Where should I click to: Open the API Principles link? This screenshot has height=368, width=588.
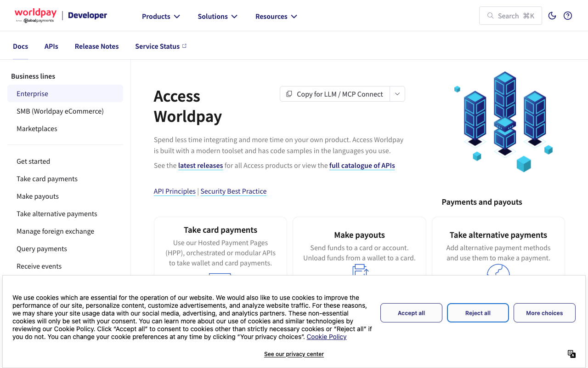coord(175,191)
